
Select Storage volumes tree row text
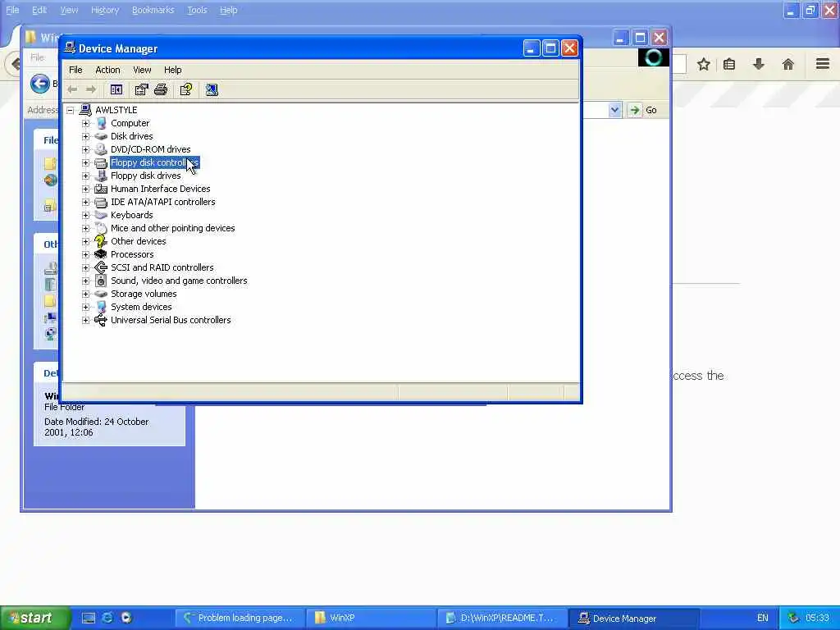[x=144, y=294]
